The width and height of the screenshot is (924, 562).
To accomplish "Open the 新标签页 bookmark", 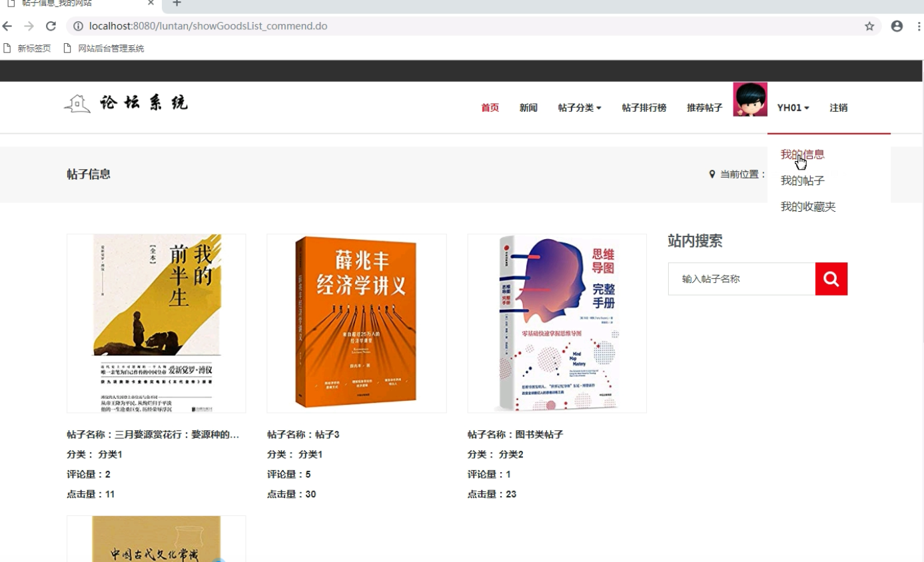I will pyautogui.click(x=27, y=48).
